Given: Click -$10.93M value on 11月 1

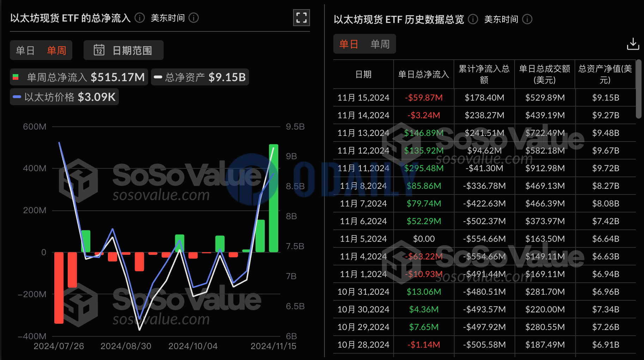Looking at the screenshot, I should (x=424, y=274).
